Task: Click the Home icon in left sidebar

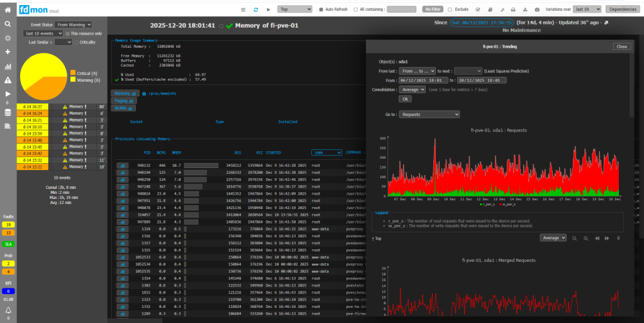Action: pyautogui.click(x=8, y=9)
